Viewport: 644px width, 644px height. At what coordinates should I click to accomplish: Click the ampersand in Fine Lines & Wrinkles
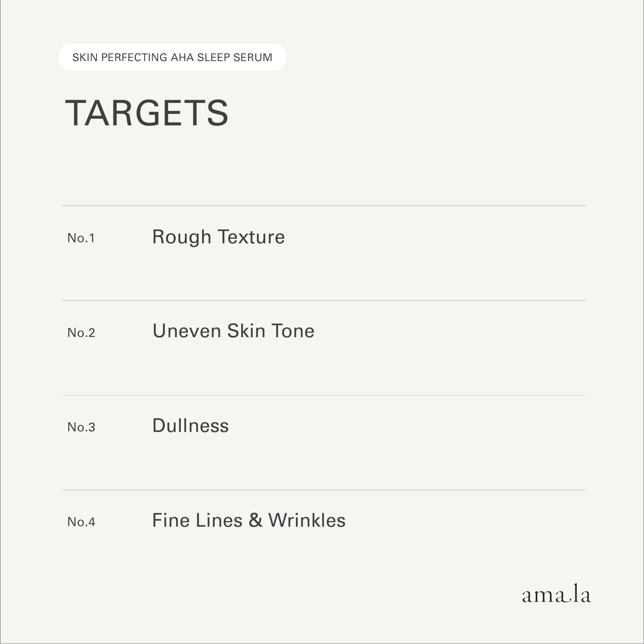tap(255, 521)
